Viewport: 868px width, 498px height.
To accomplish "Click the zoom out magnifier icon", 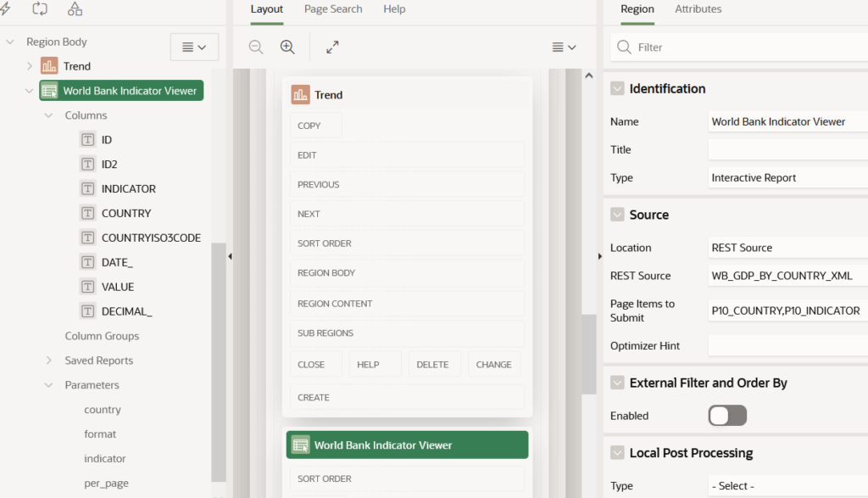I will point(256,48).
